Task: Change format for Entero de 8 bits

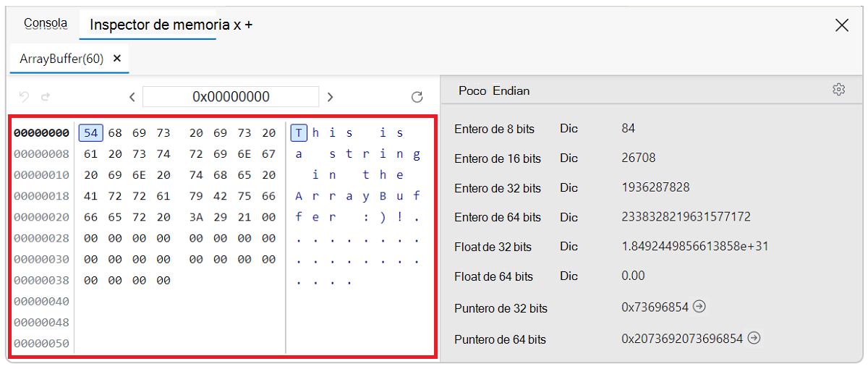Action: [569, 129]
